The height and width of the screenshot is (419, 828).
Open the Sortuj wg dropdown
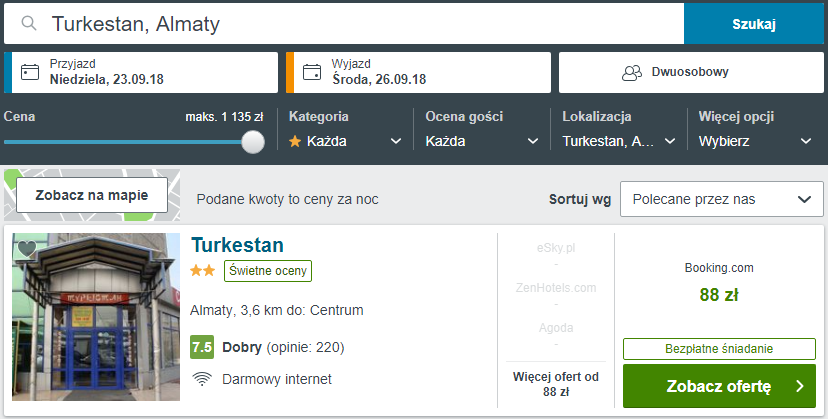(x=721, y=199)
